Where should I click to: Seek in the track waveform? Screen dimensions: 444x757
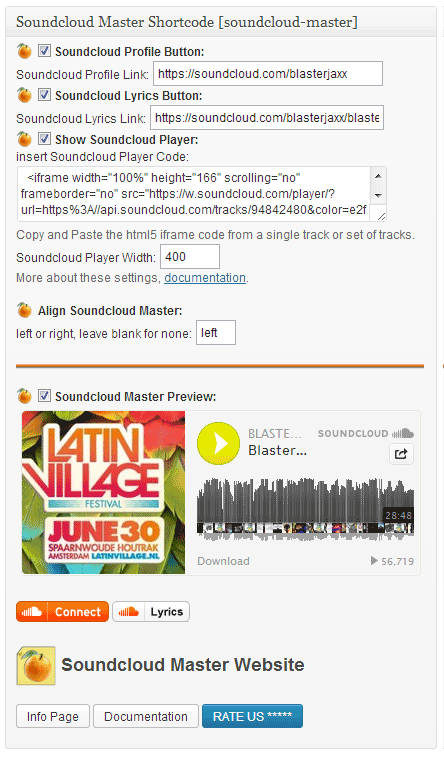[305, 509]
